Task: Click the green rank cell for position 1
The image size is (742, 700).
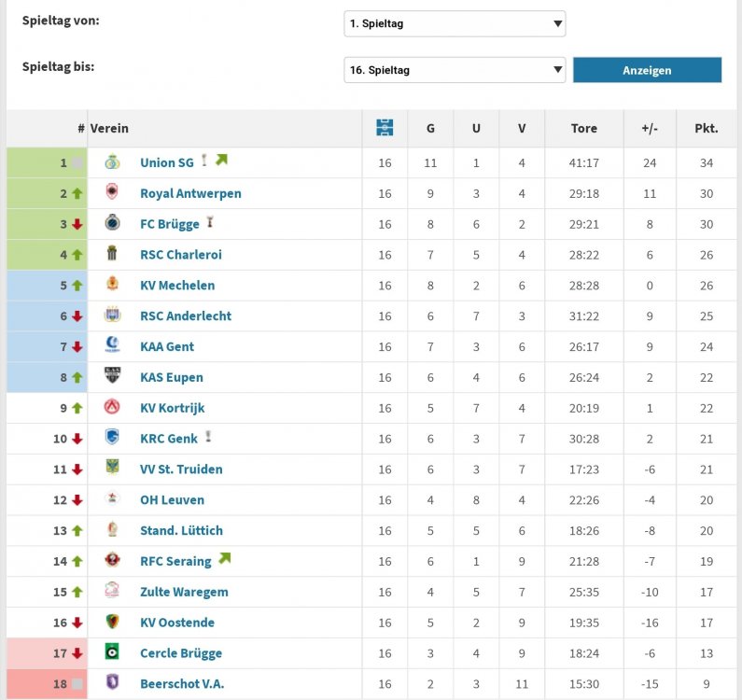Action: pos(47,162)
